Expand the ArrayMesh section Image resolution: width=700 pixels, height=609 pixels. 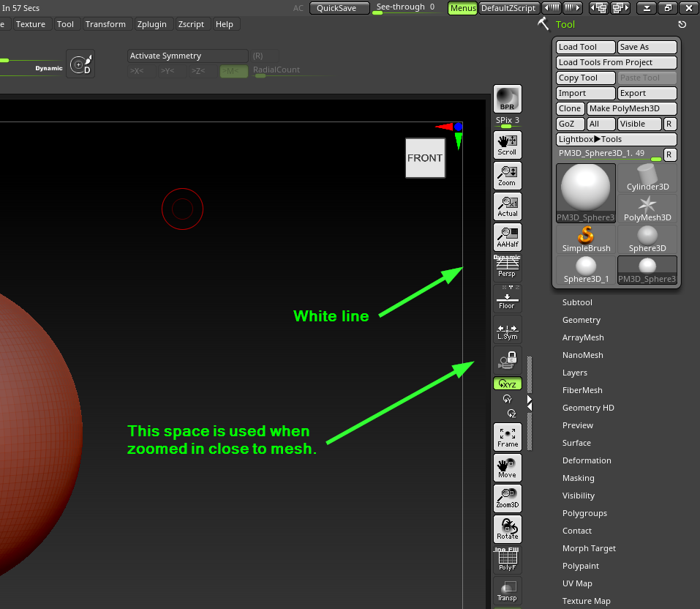pyautogui.click(x=583, y=337)
